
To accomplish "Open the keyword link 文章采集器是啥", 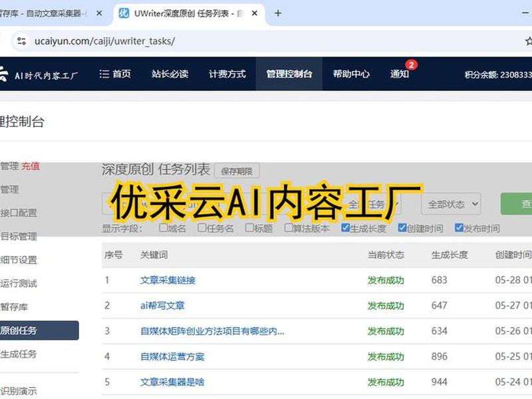I will pyautogui.click(x=172, y=382).
